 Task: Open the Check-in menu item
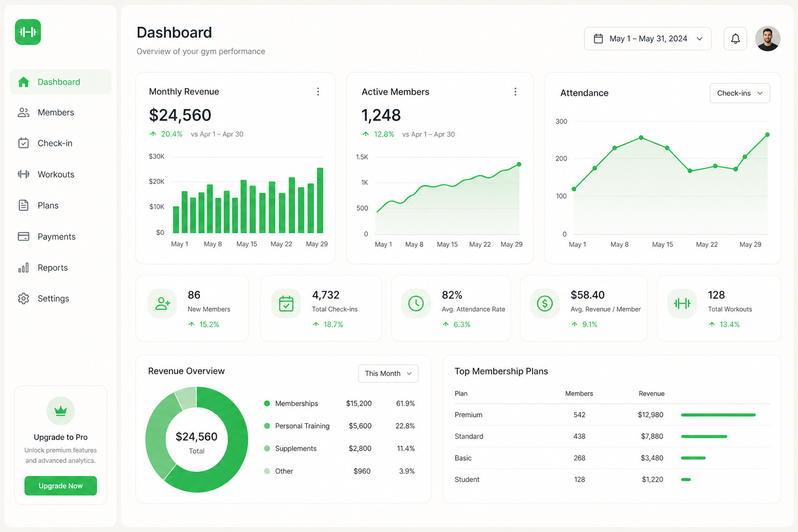(x=61, y=143)
